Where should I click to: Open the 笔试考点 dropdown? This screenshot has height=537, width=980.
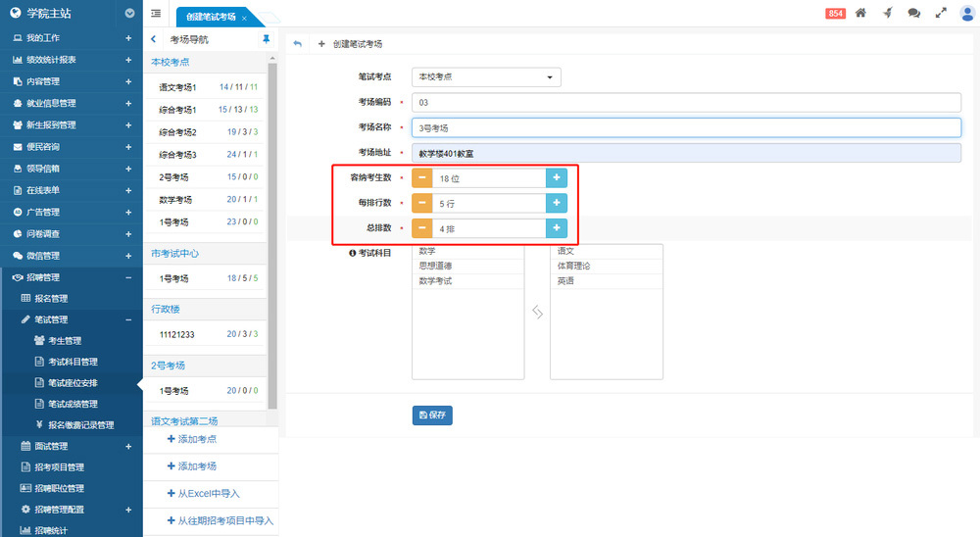[x=487, y=76]
